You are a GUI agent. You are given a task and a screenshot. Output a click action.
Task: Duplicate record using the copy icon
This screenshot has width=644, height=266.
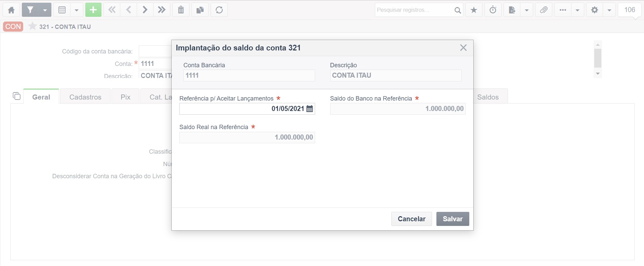(x=200, y=10)
